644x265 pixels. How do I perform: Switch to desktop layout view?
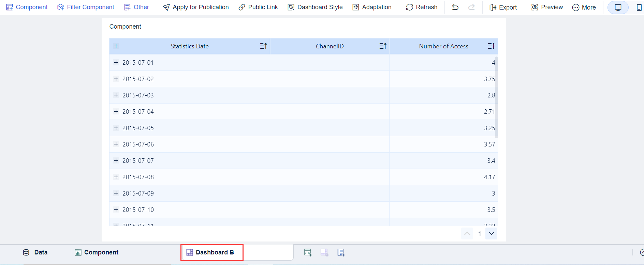pos(618,7)
